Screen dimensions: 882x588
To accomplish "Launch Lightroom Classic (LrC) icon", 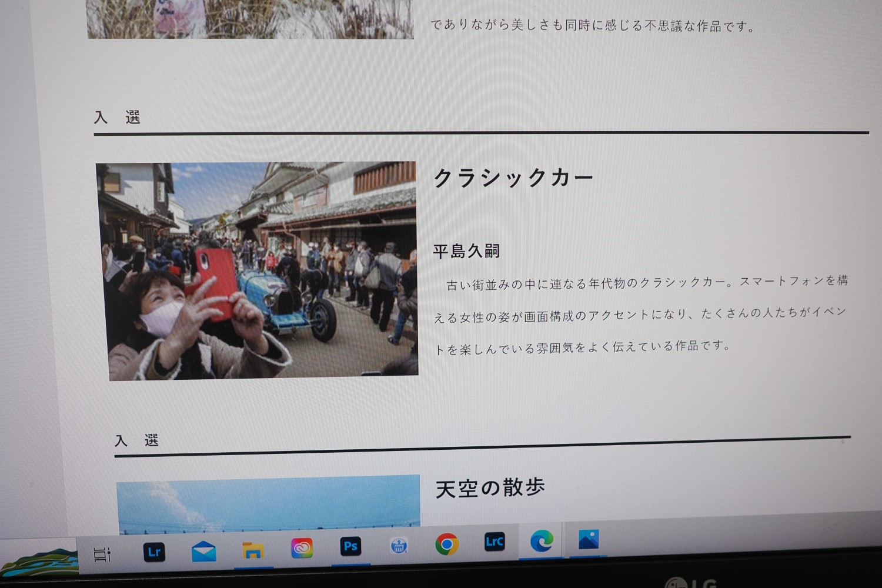I will (x=494, y=542).
